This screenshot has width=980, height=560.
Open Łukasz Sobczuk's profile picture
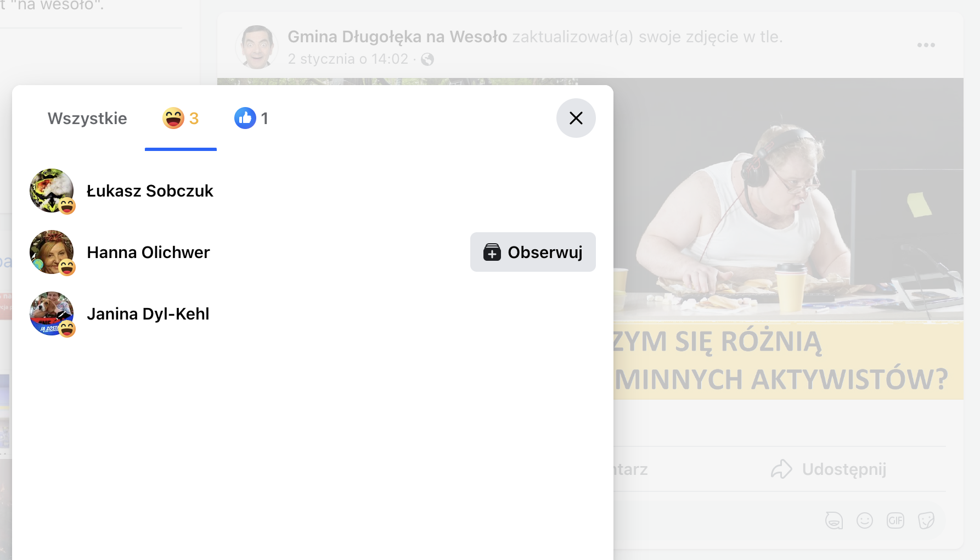coord(52,191)
